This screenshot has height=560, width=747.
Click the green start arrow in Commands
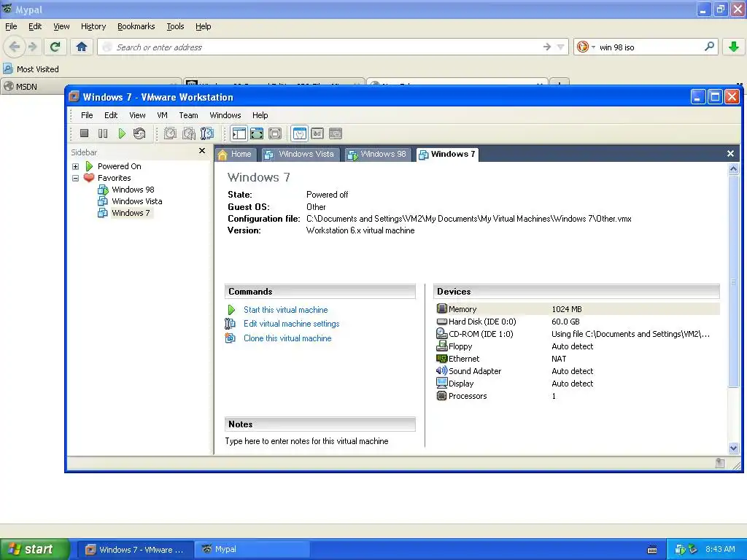[x=231, y=310]
